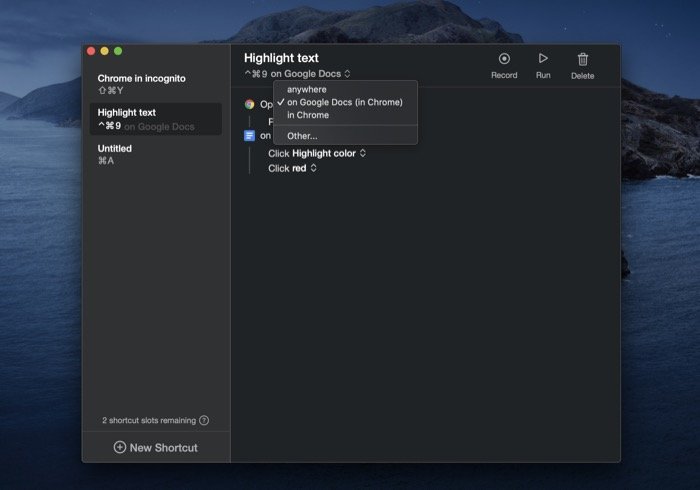This screenshot has height=490, width=700.
Task: Run the Highlight text shortcut
Action: (x=543, y=66)
